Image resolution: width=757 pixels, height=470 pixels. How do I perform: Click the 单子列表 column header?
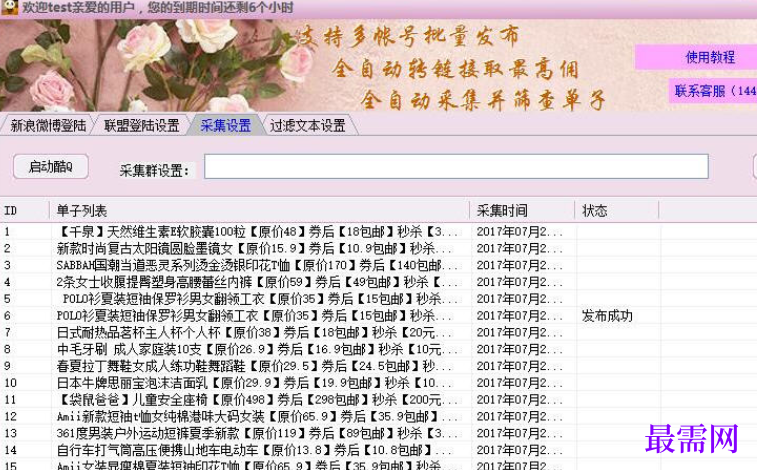(x=260, y=211)
